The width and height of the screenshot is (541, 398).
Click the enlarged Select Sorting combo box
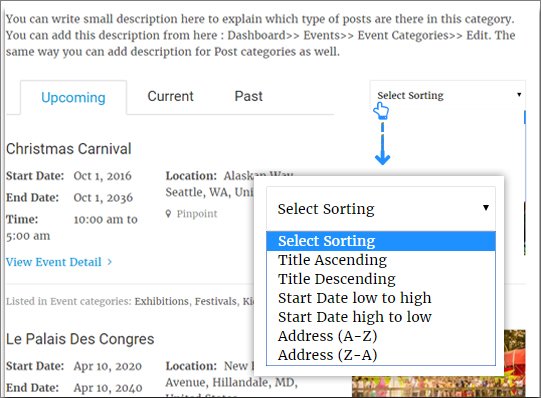381,208
